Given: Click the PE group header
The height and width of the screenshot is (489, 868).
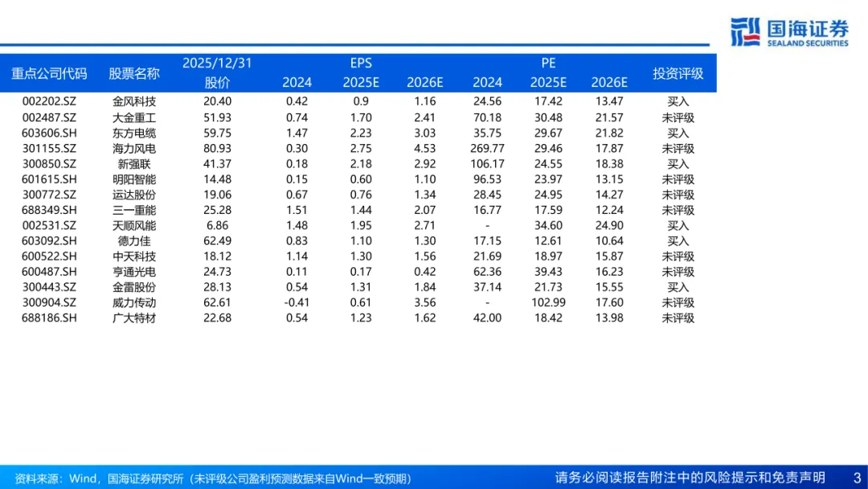Looking at the screenshot, I should (x=548, y=63).
